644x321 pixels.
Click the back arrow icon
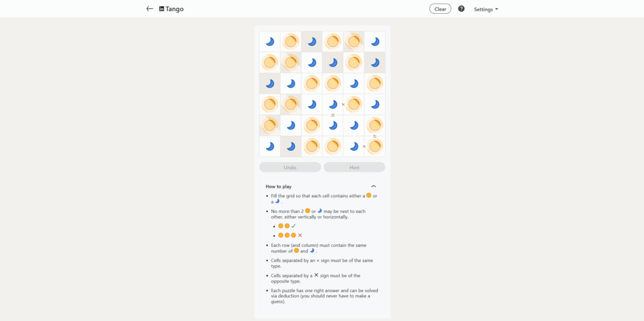click(150, 9)
